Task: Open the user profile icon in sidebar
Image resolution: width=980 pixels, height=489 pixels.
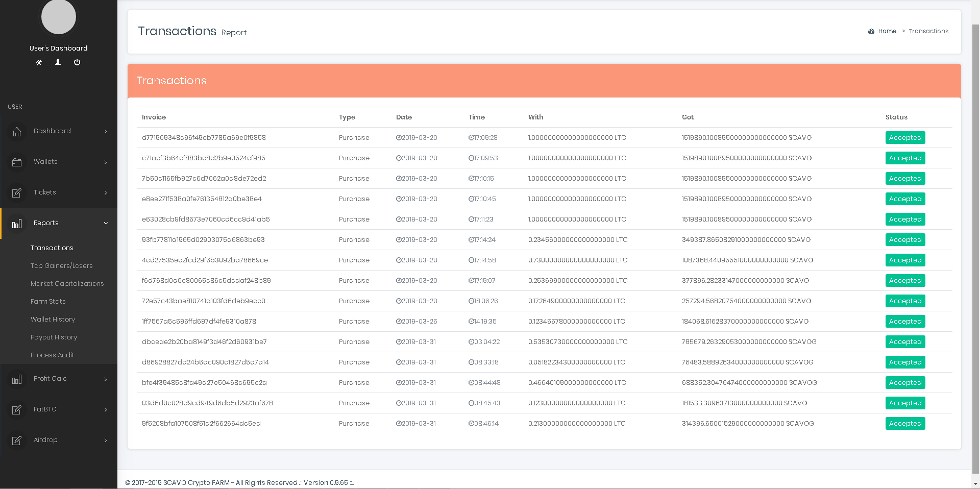Action: [58, 62]
